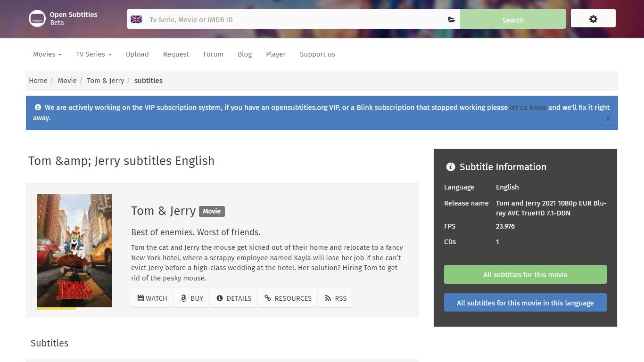The height and width of the screenshot is (362, 644).
Task: Open the UK flag language selector
Action: click(136, 19)
